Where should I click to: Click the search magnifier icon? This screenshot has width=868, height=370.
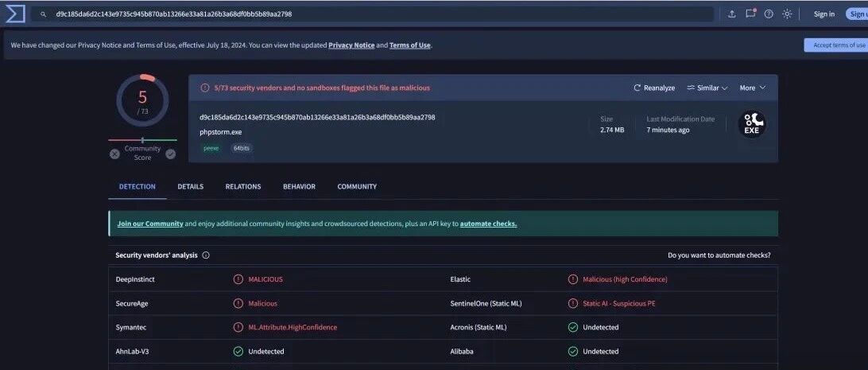(x=43, y=14)
